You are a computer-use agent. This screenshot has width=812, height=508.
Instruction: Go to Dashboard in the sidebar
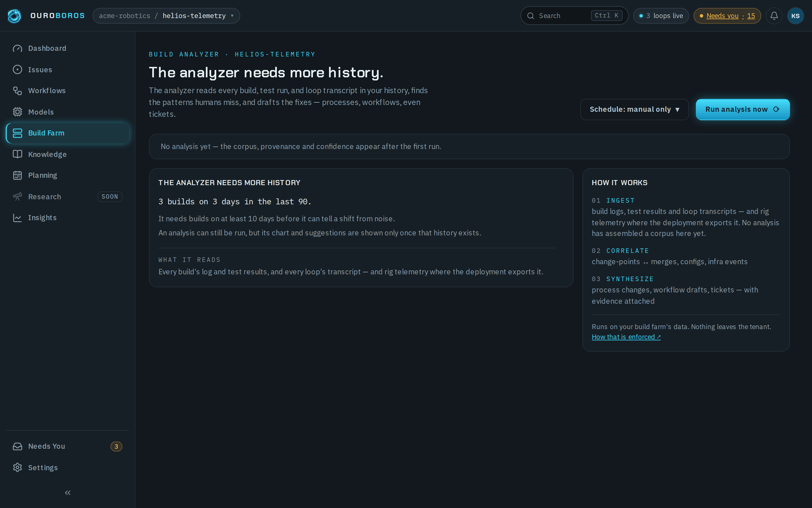68,49
